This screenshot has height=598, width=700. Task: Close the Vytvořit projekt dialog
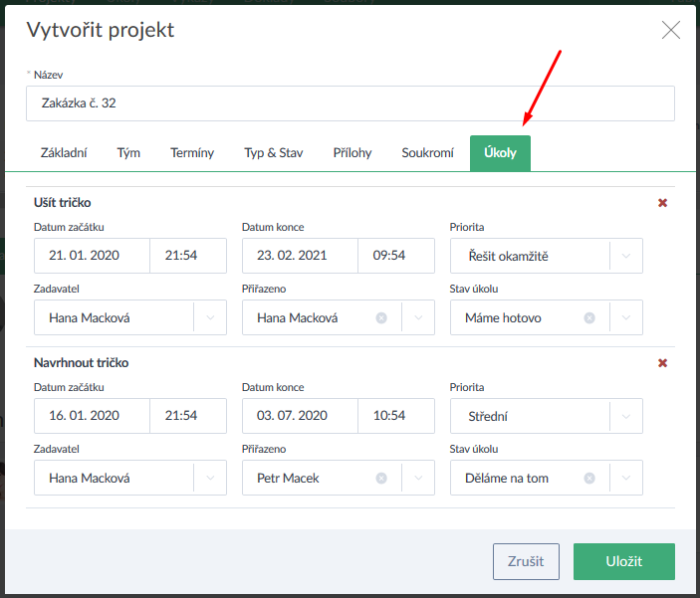[x=671, y=30]
